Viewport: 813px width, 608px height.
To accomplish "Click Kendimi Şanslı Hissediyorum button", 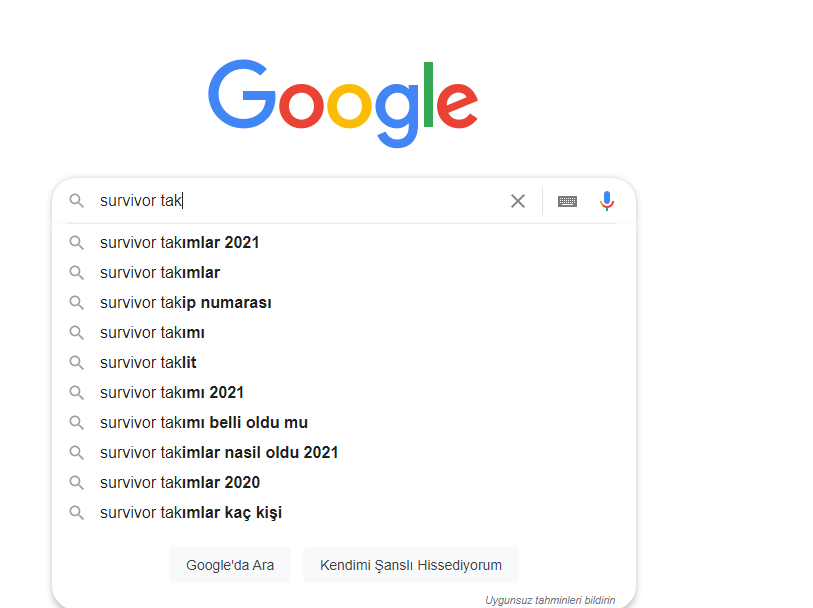I will [411, 565].
